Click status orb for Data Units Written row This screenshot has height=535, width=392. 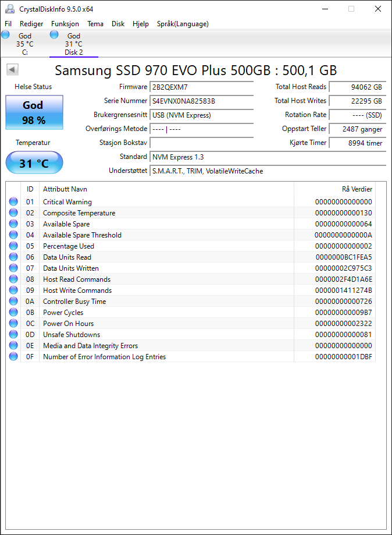(13, 268)
